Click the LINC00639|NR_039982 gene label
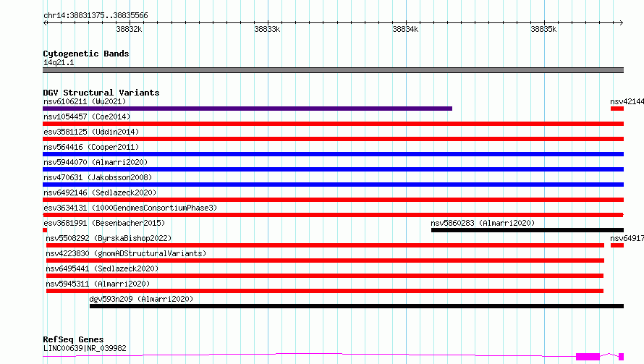 [x=85, y=348]
